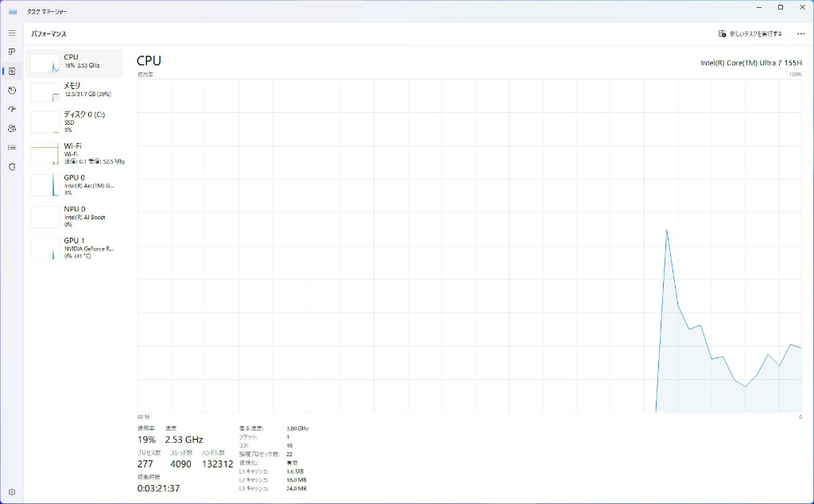Minimize the Task Manager window
Viewport: 814px width, 504px height.
759,8
